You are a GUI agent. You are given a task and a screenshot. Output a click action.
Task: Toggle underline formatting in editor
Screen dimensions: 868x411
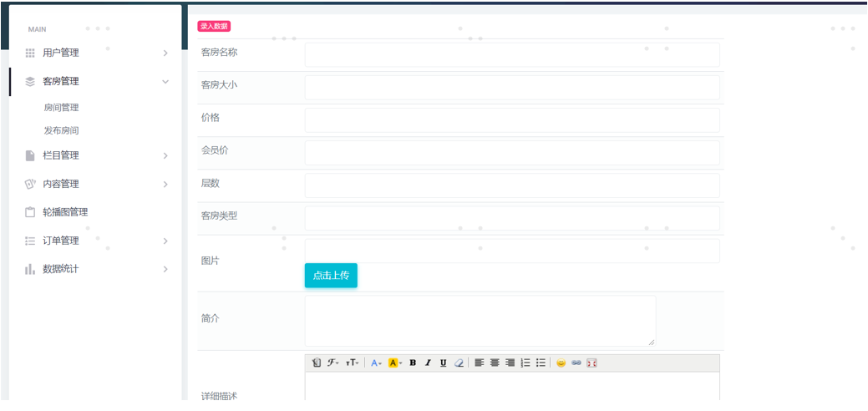pos(443,363)
